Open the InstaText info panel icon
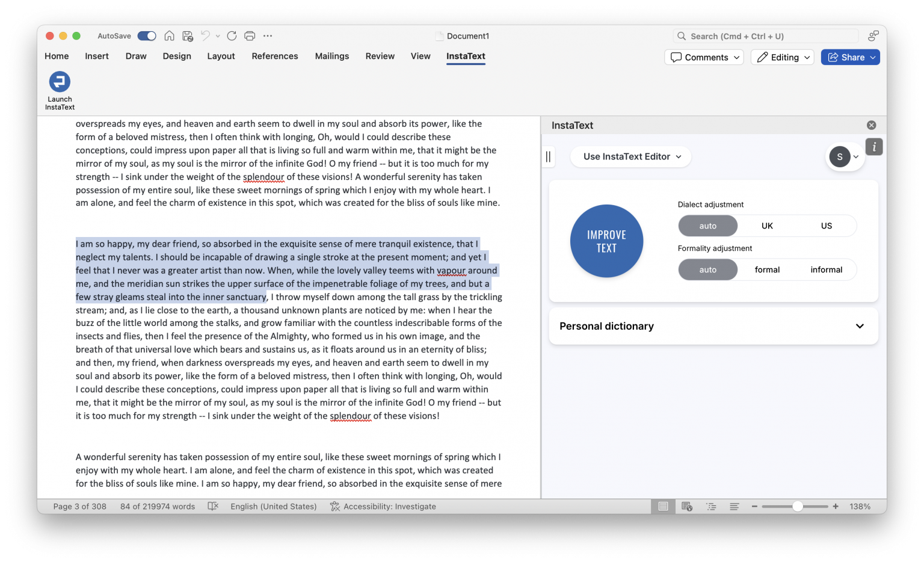The width and height of the screenshot is (924, 563). click(x=874, y=146)
